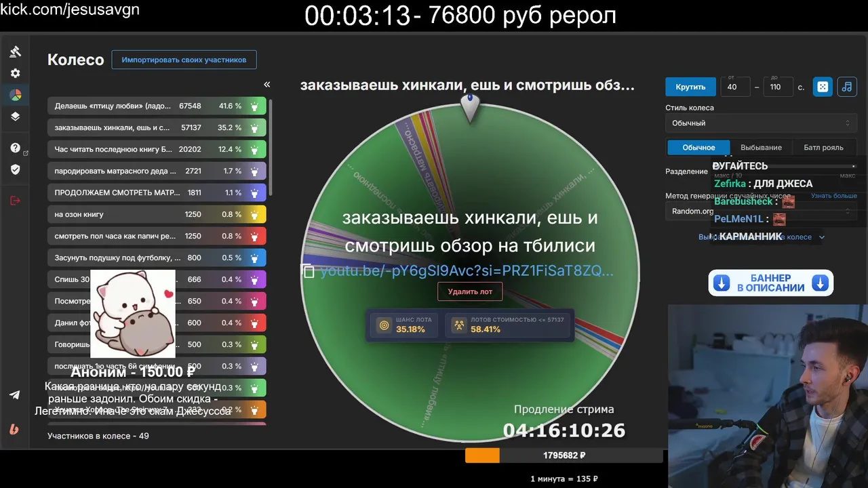Screen dimensions: 868x488
Task: Click the 'Баннер в описании' banner
Action: [771, 283]
